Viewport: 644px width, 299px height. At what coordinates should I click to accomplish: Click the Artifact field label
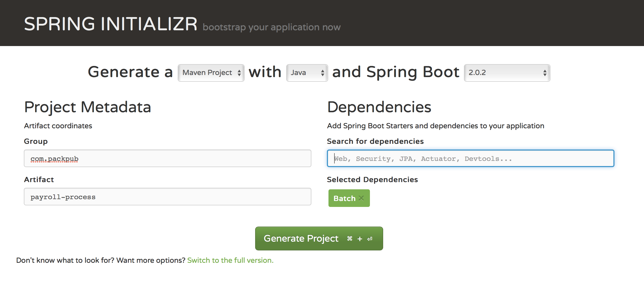pos(39,180)
